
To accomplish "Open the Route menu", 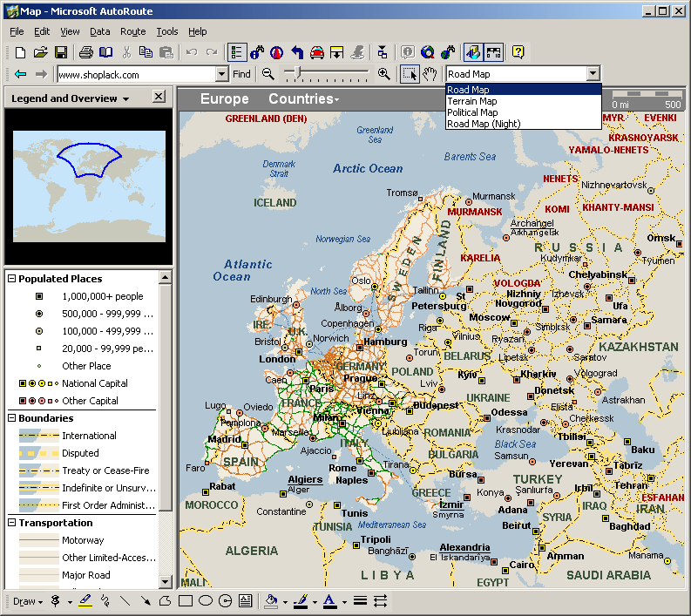I will pos(133,31).
